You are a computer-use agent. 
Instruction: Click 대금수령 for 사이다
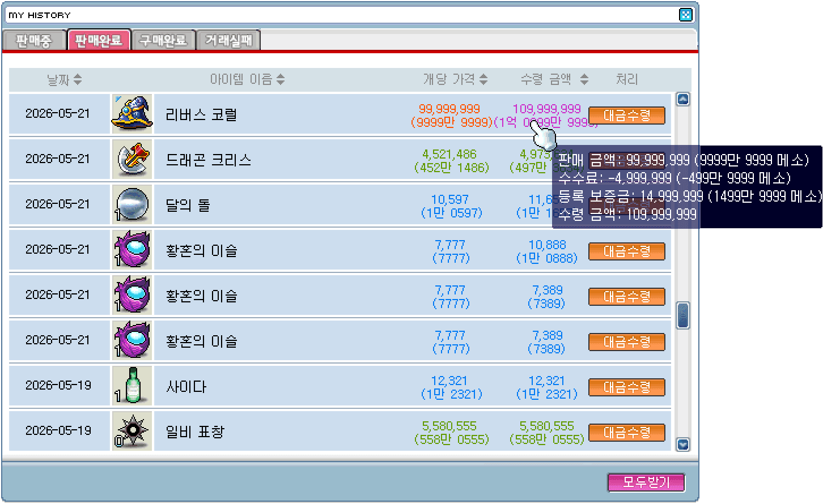627,387
